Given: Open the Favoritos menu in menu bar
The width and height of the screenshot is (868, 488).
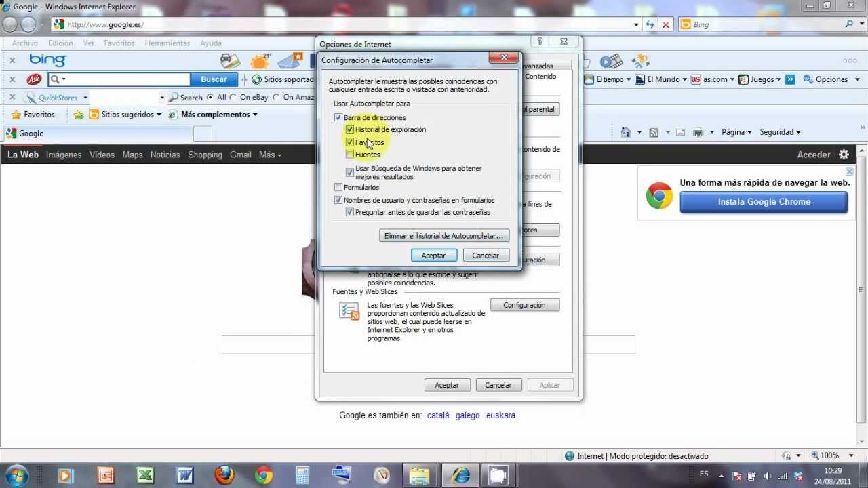Looking at the screenshot, I should click(x=119, y=43).
